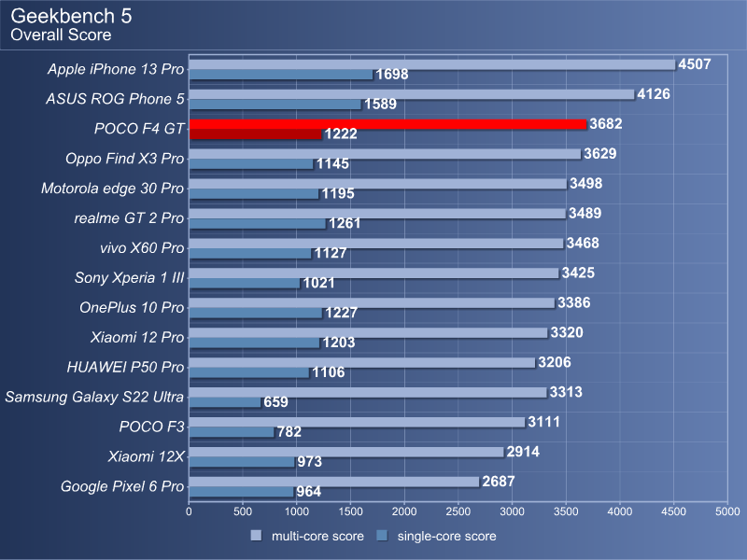Click the "POCO F4 GT" device label
Screen dimensions: 747x560
click(139, 129)
